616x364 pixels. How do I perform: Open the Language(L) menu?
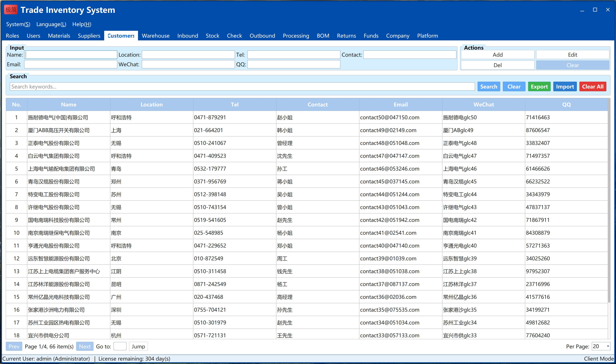pyautogui.click(x=51, y=24)
